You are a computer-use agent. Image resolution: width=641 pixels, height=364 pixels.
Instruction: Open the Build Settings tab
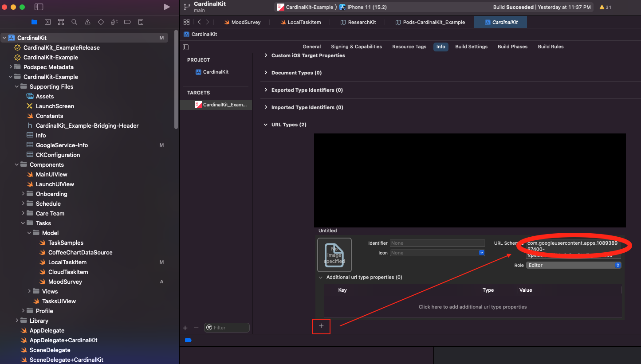[x=471, y=47]
